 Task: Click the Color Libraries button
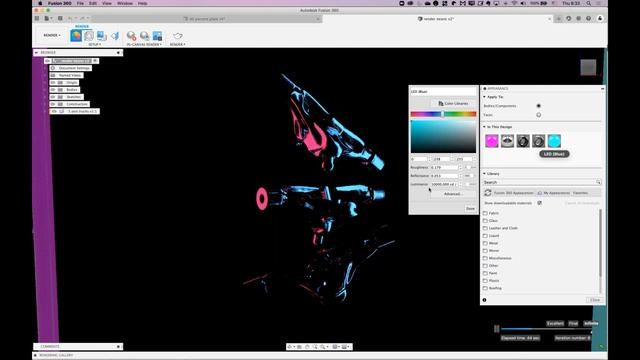[x=453, y=104]
